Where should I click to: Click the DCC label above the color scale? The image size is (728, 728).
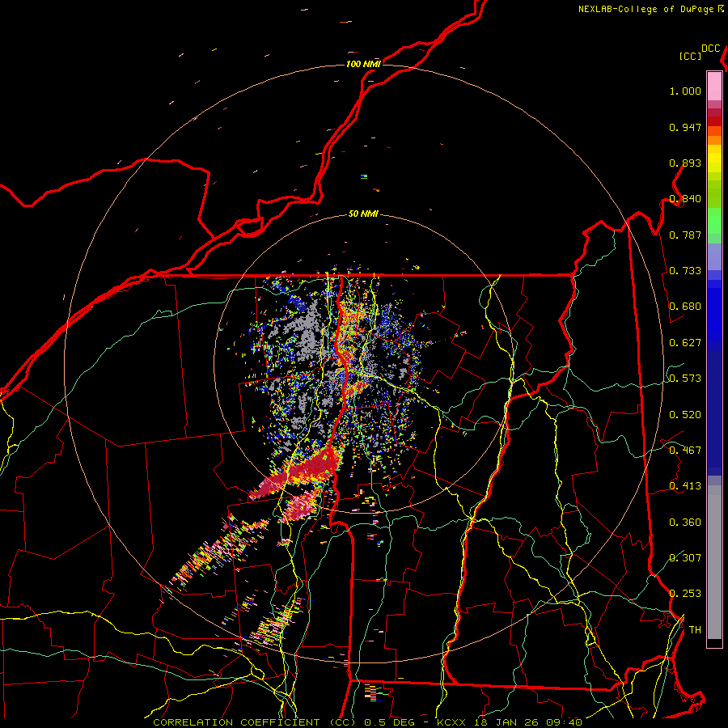click(711, 49)
